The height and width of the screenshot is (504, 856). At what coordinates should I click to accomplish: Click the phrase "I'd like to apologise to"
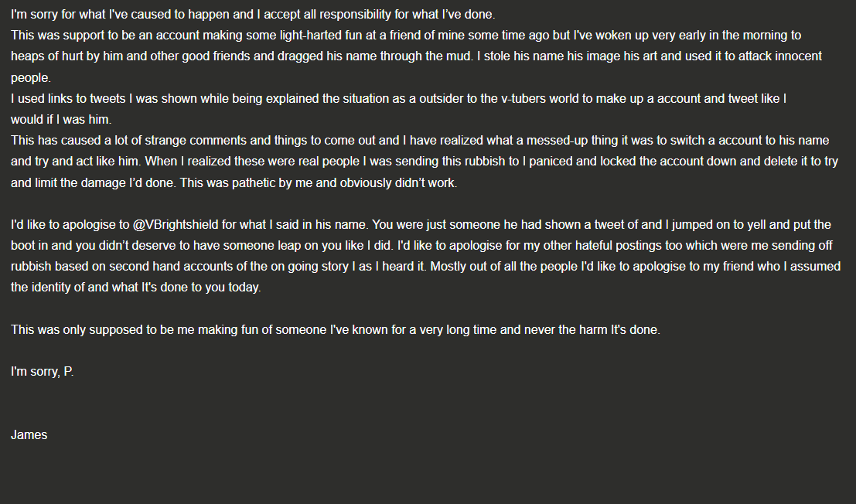(70, 225)
